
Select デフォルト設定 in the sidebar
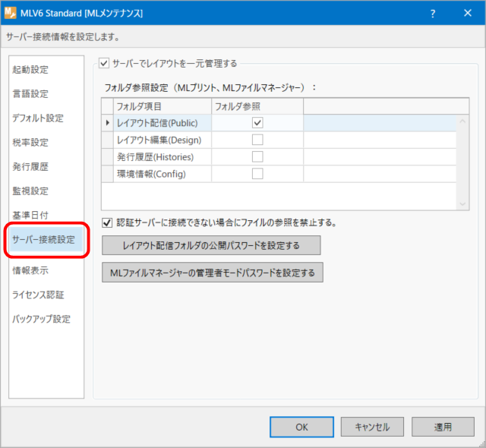pos(38,118)
